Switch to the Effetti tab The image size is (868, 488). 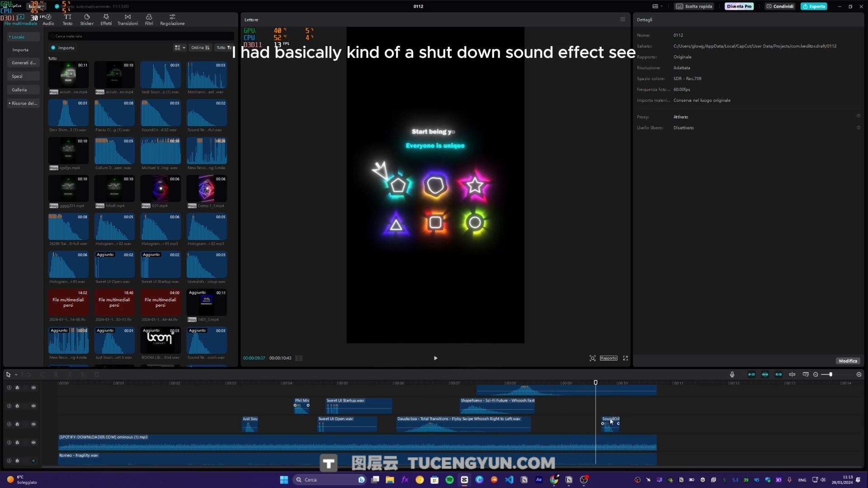(106, 19)
